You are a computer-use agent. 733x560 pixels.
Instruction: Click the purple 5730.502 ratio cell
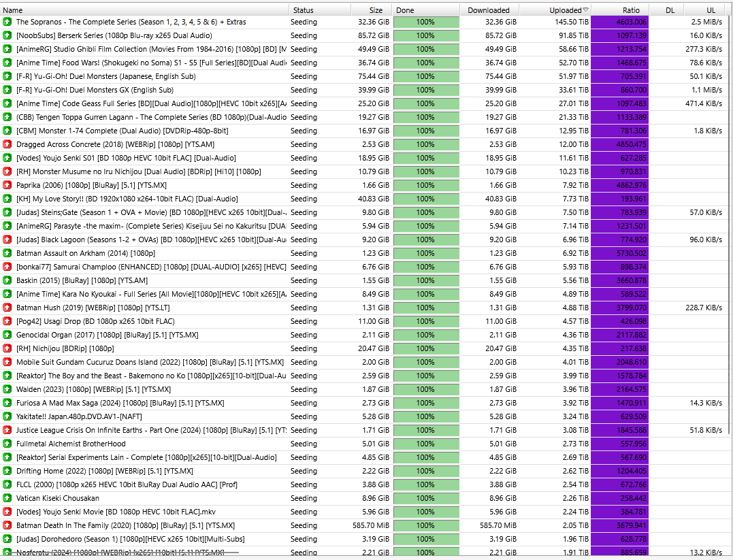[619, 253]
